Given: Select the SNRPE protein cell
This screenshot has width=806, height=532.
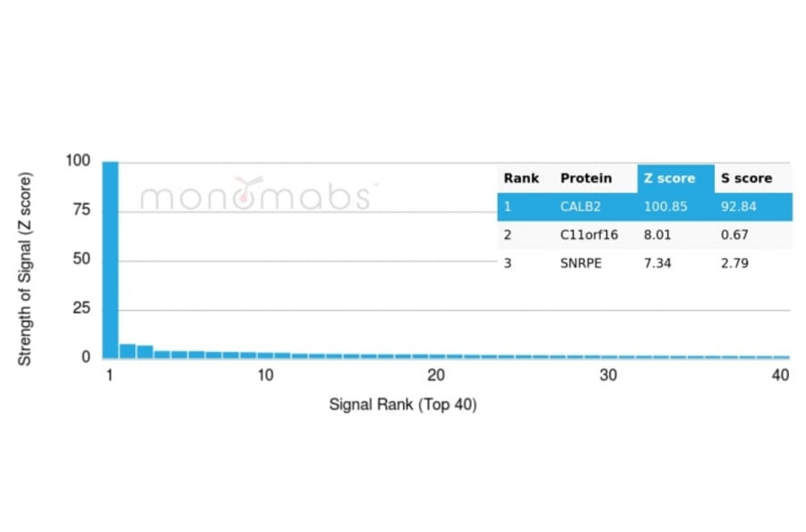Looking at the screenshot, I should point(582,262).
